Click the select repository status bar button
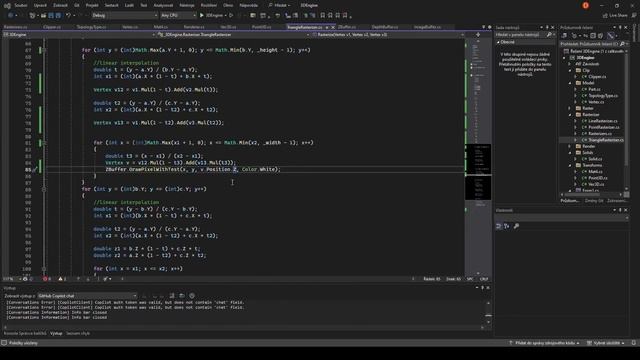640x360 pixels. pos(606,343)
